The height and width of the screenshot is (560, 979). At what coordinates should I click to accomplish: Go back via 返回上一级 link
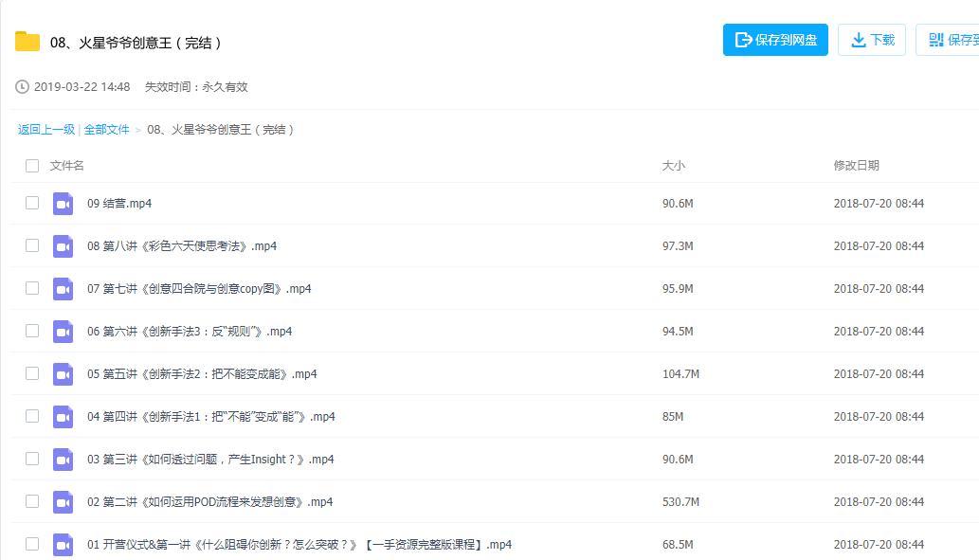tap(46, 129)
